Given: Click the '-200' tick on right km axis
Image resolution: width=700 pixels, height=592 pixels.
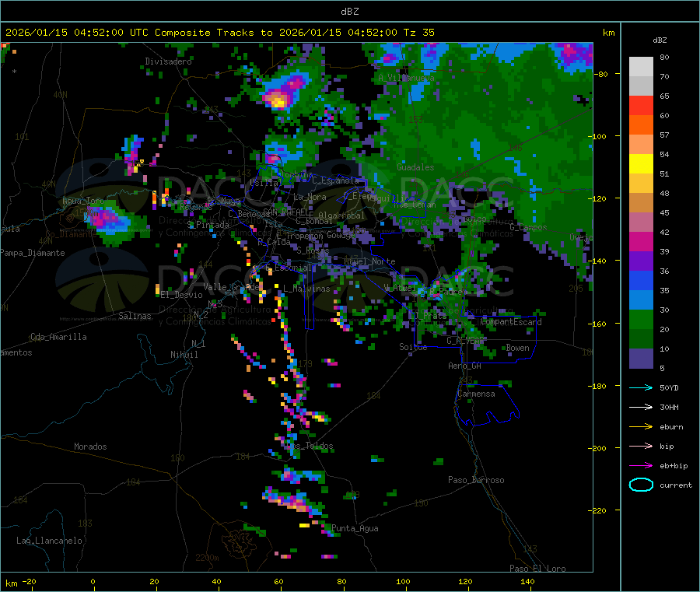Looking at the screenshot, I should click(597, 448).
